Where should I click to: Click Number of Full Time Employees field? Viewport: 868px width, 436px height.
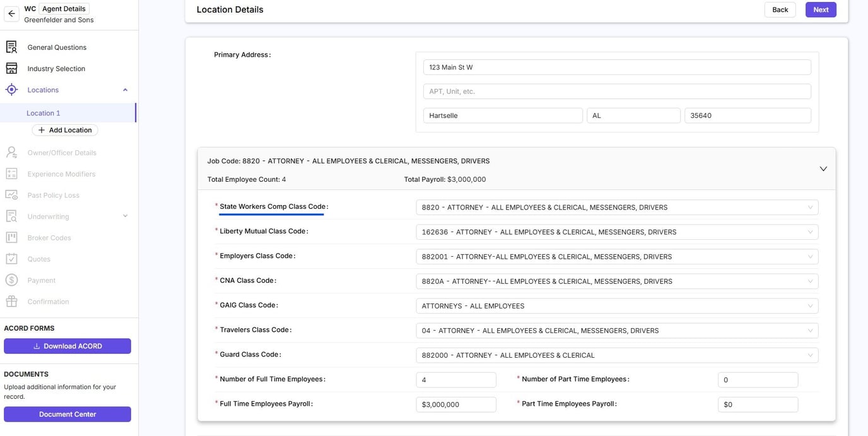pyautogui.click(x=456, y=379)
